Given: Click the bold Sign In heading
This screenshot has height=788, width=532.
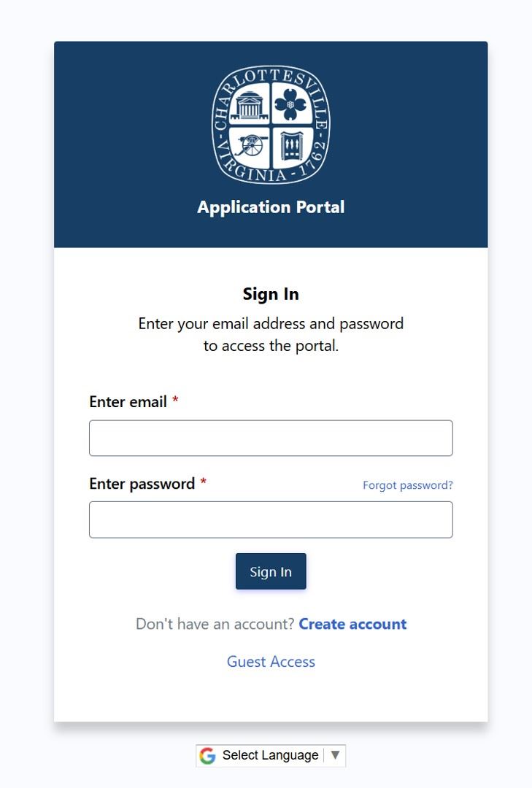Looking at the screenshot, I should pyautogui.click(x=271, y=294).
